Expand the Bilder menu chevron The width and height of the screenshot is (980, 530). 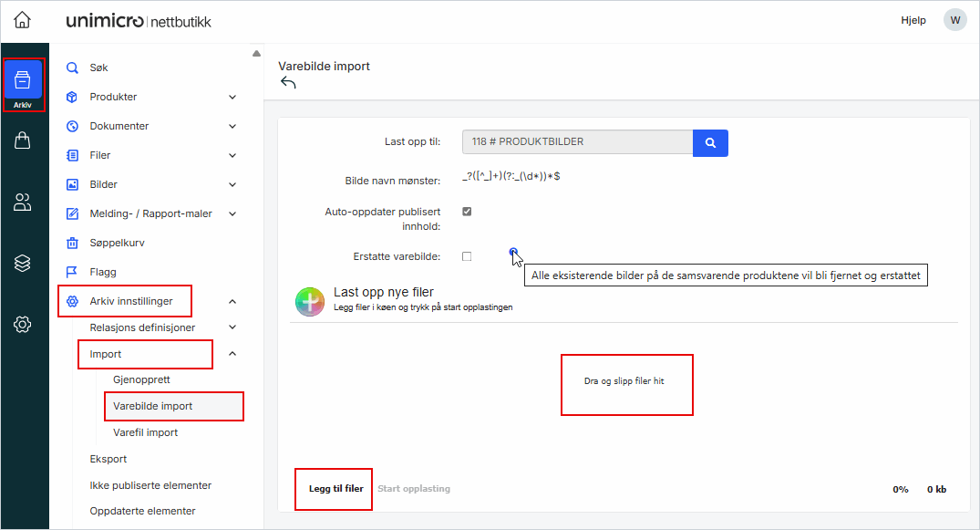tap(232, 184)
